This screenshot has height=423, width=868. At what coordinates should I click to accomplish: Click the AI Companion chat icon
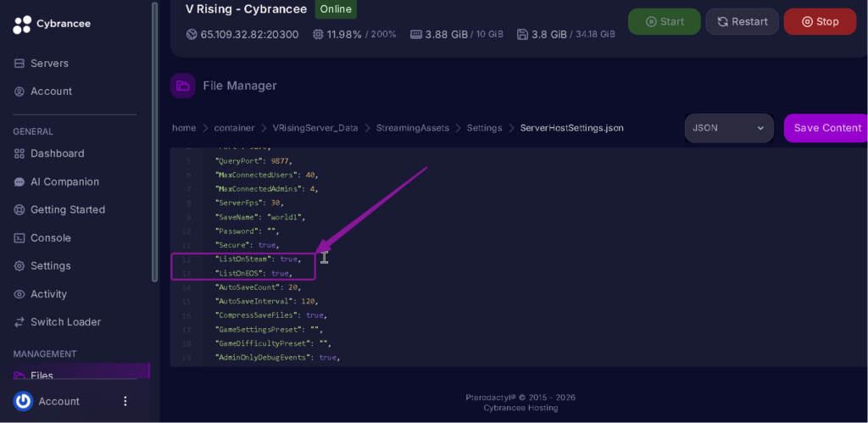[x=19, y=181]
